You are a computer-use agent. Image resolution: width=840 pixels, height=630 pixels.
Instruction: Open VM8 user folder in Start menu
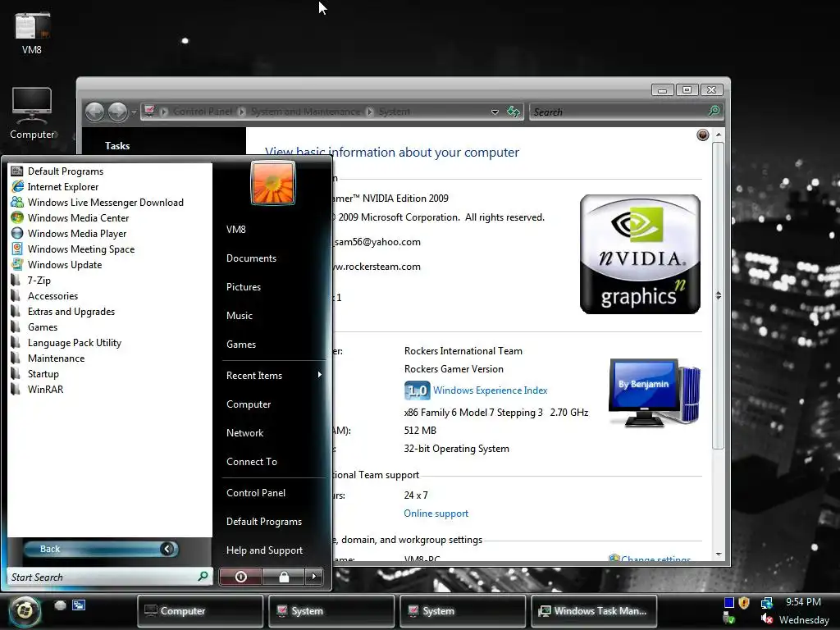(x=236, y=230)
